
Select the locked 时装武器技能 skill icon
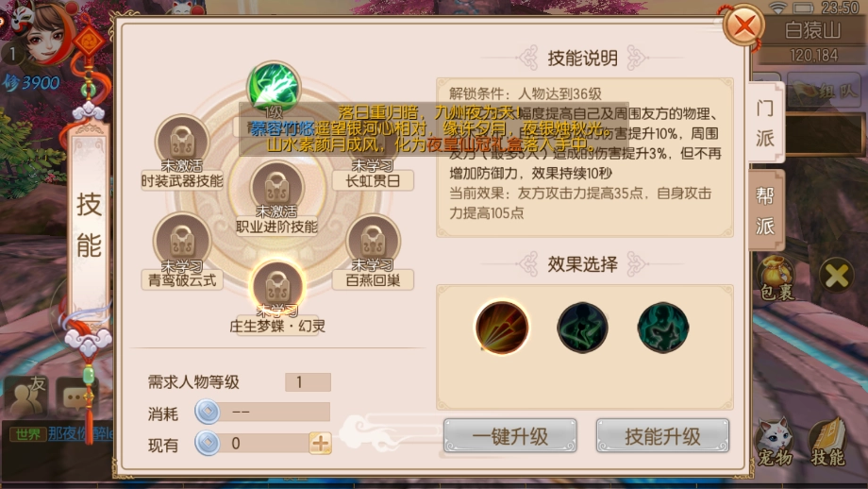[x=182, y=142]
